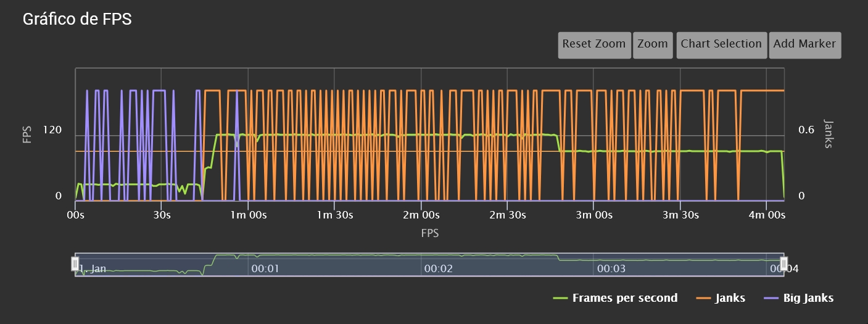The width and height of the screenshot is (868, 324).
Task: Click the Janks vertical axis title
Action: pyautogui.click(x=829, y=134)
